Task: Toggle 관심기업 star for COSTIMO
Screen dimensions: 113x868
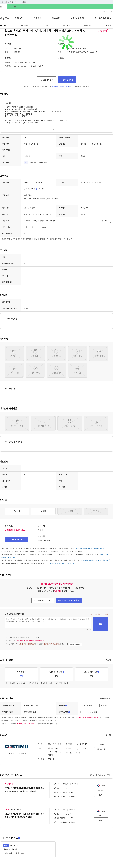Action: tap(10, 753)
